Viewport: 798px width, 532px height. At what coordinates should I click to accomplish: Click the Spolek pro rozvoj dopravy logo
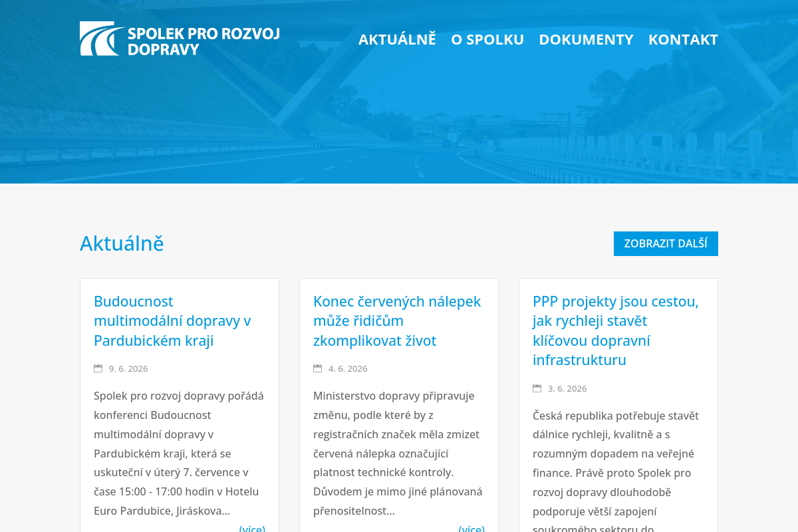(x=180, y=39)
